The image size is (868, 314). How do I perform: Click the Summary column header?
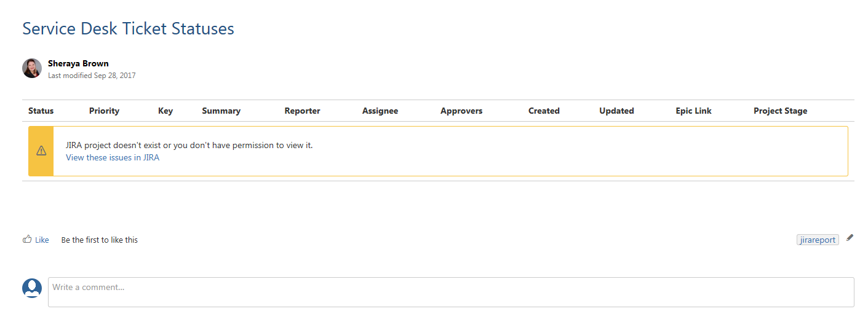(221, 111)
